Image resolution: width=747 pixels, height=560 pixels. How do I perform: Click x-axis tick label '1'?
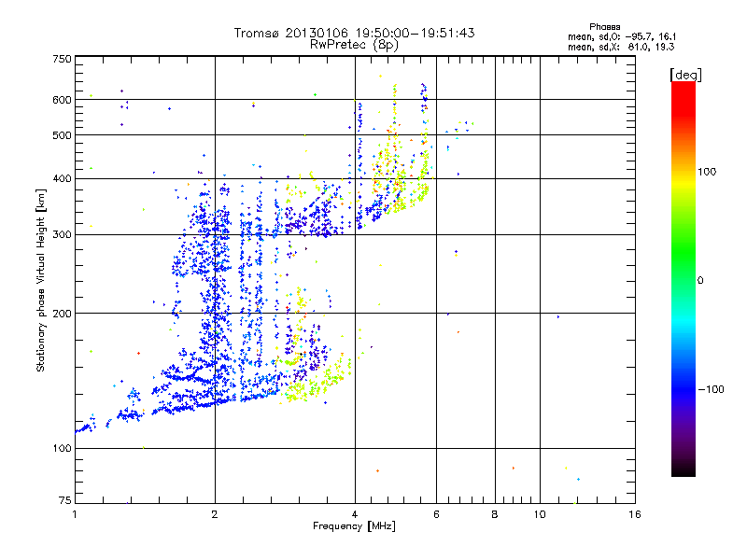tap(75, 514)
